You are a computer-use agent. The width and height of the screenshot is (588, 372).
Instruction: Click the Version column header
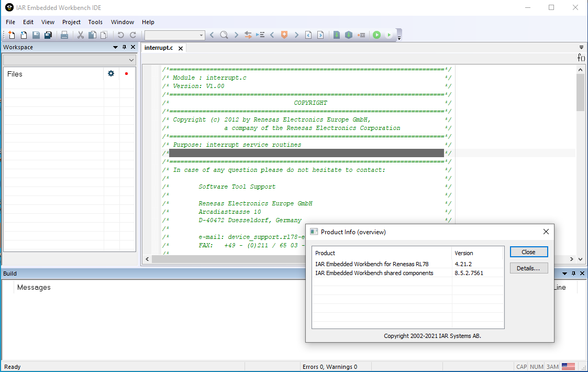click(478, 253)
